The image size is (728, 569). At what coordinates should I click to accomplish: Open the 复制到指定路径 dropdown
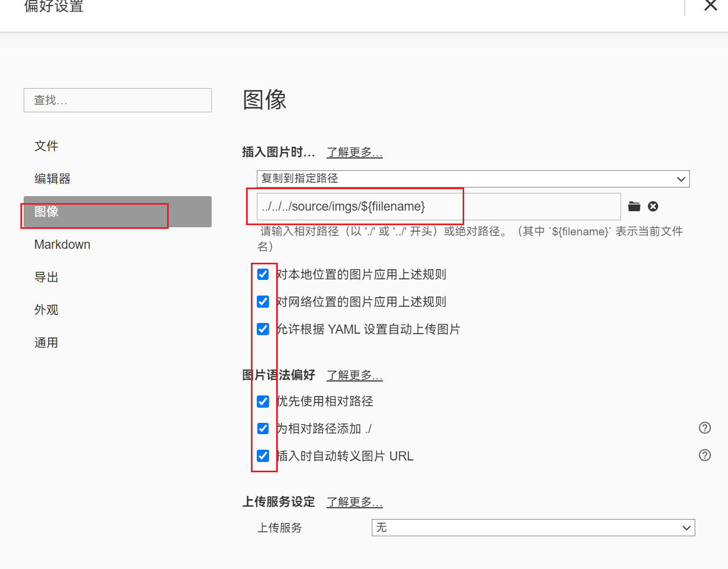pyautogui.click(x=473, y=178)
